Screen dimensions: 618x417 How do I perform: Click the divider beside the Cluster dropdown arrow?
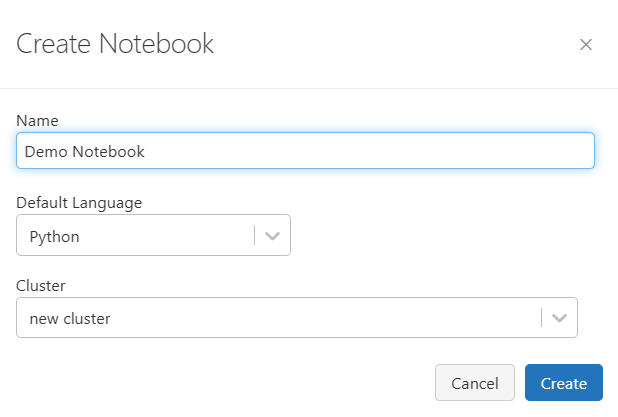(542, 318)
